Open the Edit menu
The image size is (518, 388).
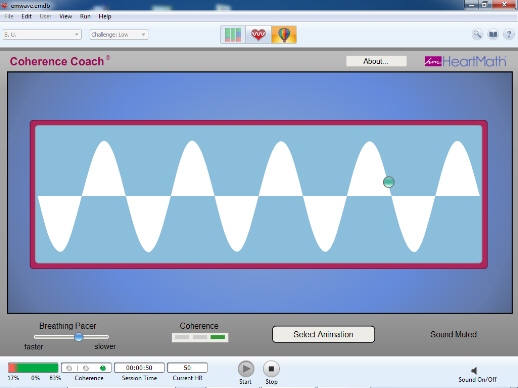[x=26, y=16]
